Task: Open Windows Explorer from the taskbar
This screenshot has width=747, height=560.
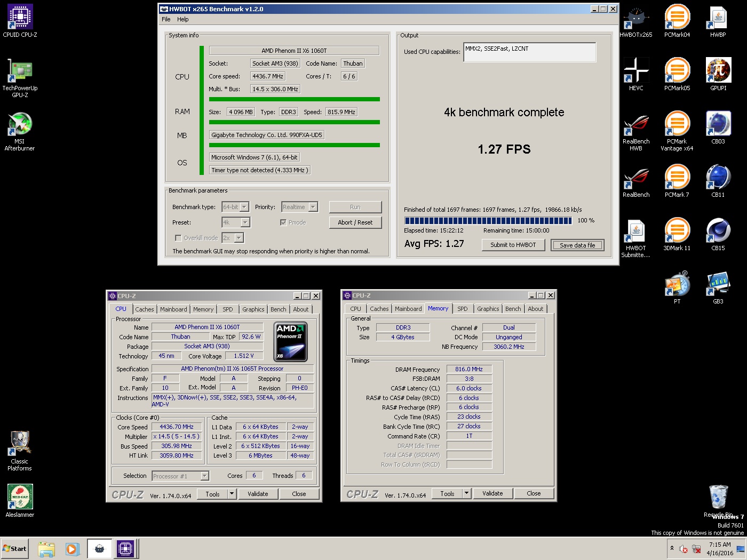Action: point(46,549)
